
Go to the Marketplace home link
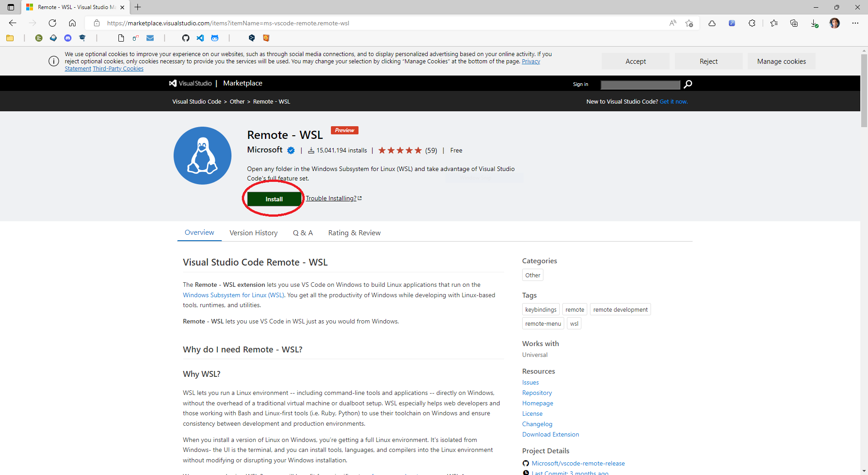tap(243, 83)
